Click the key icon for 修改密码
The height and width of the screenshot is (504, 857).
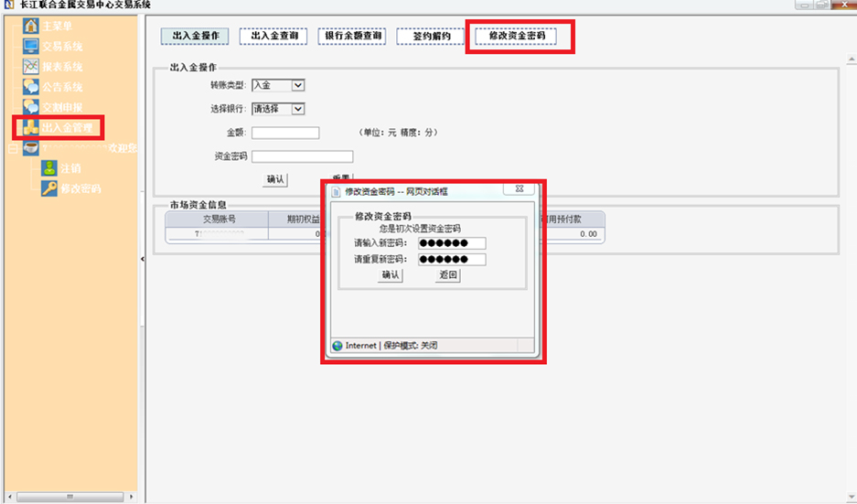pyautogui.click(x=49, y=188)
